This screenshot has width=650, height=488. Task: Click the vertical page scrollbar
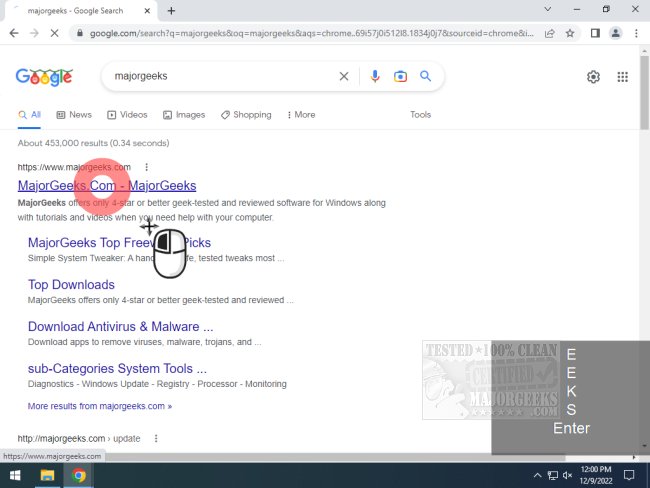(644, 93)
